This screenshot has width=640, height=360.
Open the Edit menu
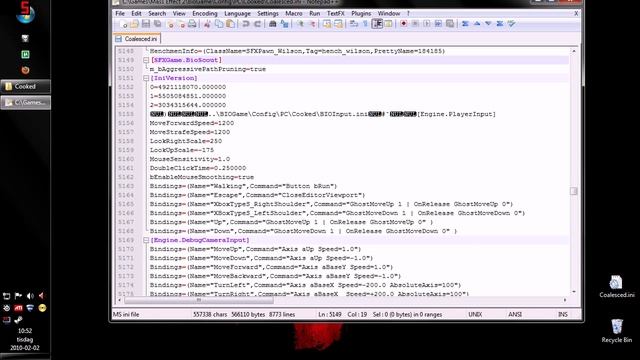point(136,13)
